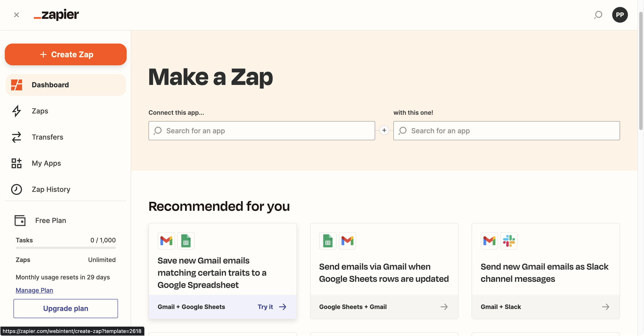Click the Gmail icon on the Gmail + Slack card
644x336 pixels.
(x=489, y=241)
